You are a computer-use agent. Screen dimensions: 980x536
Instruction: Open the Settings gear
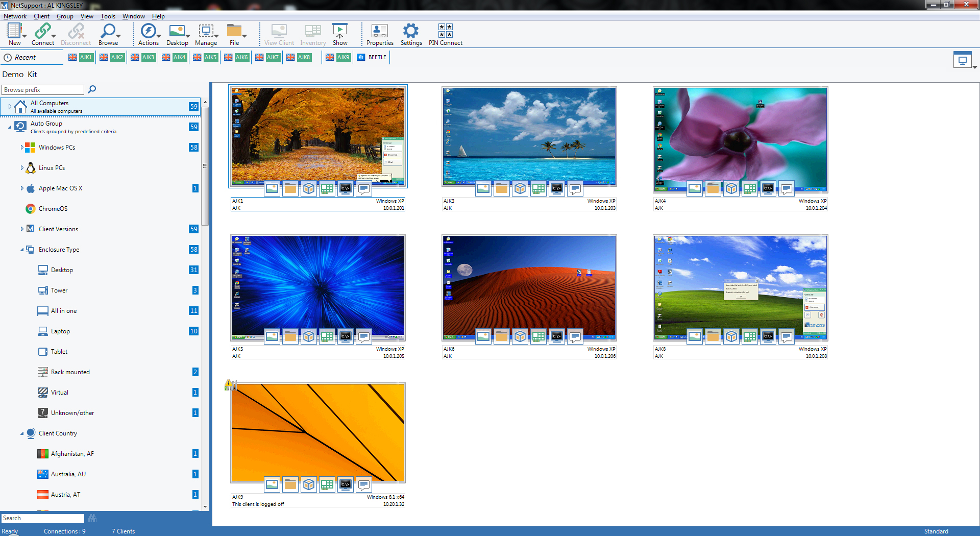(x=411, y=34)
